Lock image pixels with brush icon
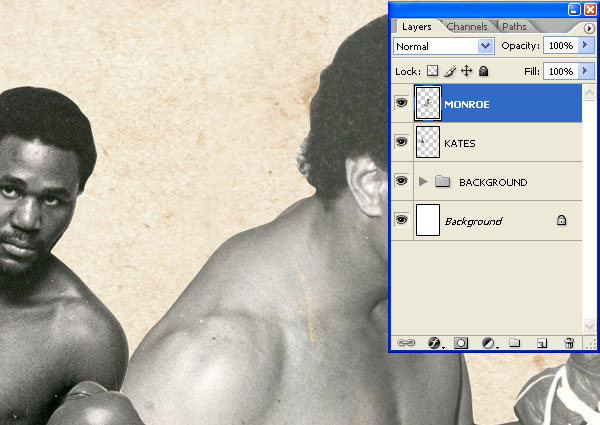The width and height of the screenshot is (600, 425). pos(450,72)
